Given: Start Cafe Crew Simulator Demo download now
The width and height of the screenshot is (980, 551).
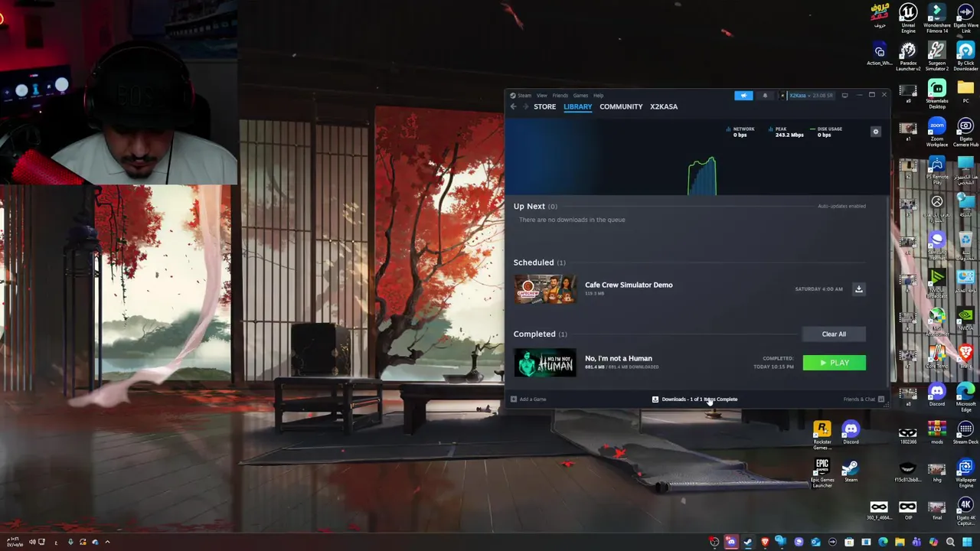Looking at the screenshot, I should point(859,289).
